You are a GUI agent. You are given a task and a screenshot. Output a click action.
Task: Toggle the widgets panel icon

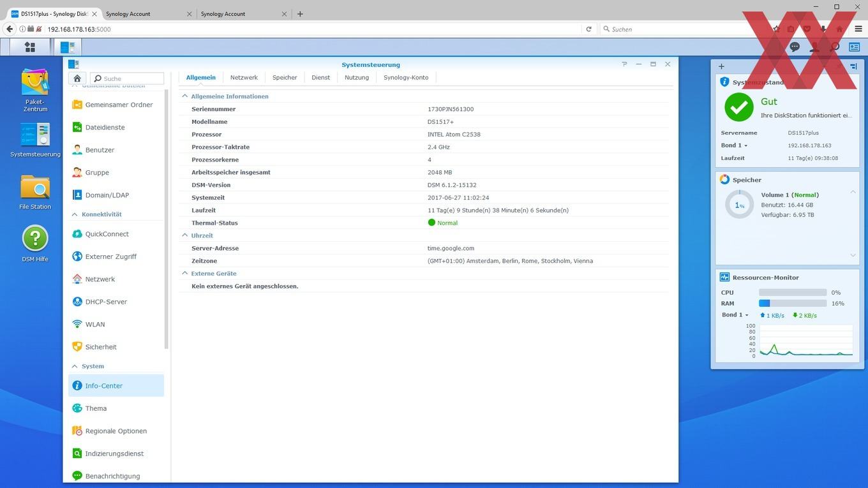pos(854,47)
